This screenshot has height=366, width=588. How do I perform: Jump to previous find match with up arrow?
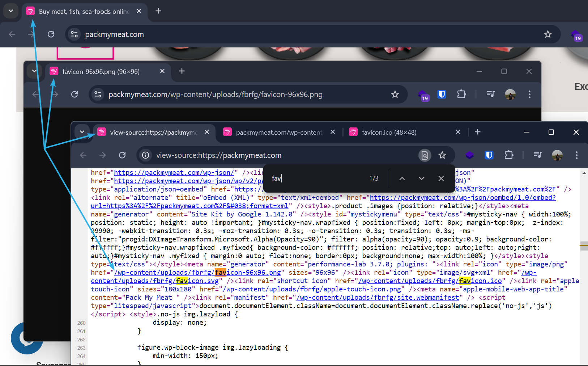pyautogui.click(x=402, y=178)
